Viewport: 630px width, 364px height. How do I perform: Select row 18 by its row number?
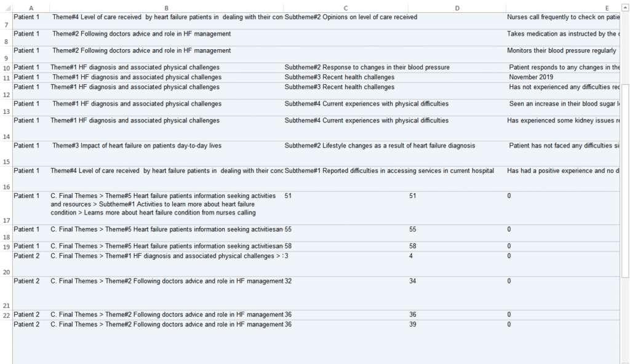point(6,234)
